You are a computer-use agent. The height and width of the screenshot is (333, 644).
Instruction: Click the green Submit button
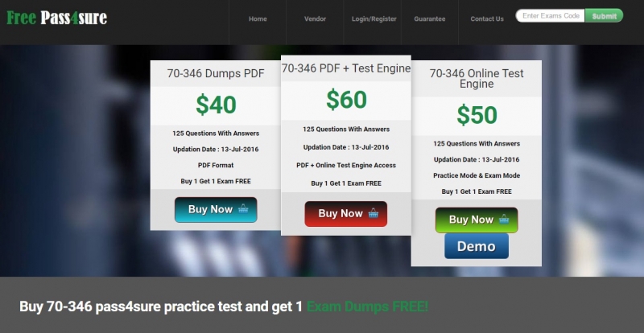pos(605,16)
